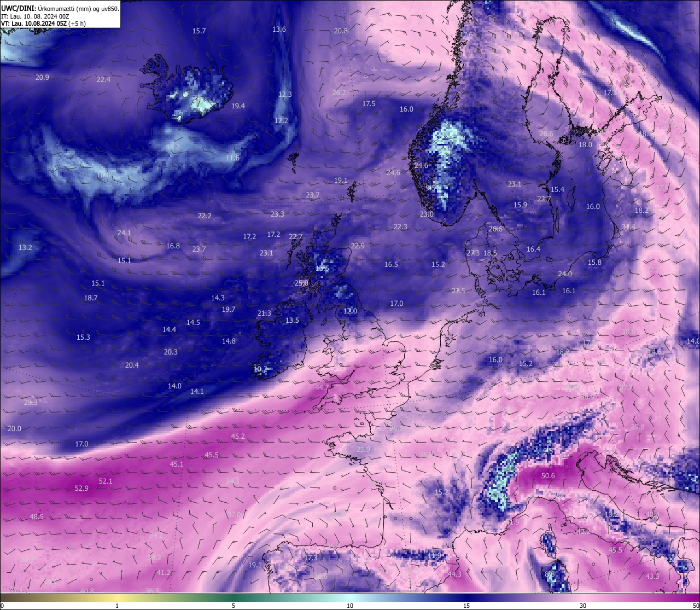Click the UWC/DINI Úrkomumætti title text

pos(60,9)
